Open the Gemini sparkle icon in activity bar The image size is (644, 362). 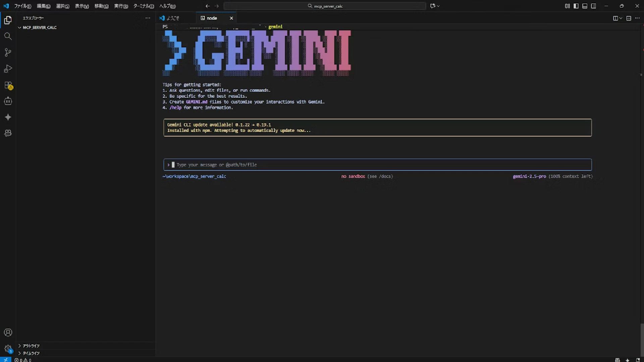coord(8,117)
